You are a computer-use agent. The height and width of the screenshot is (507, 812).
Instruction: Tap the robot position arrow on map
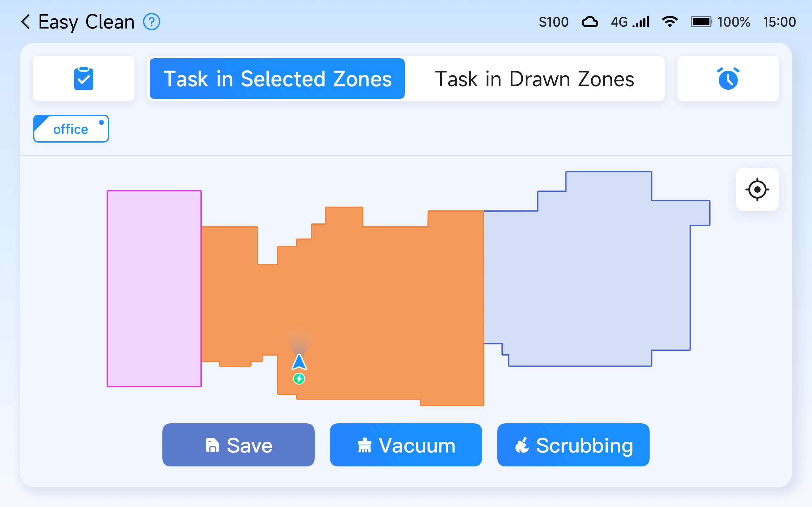tap(299, 362)
